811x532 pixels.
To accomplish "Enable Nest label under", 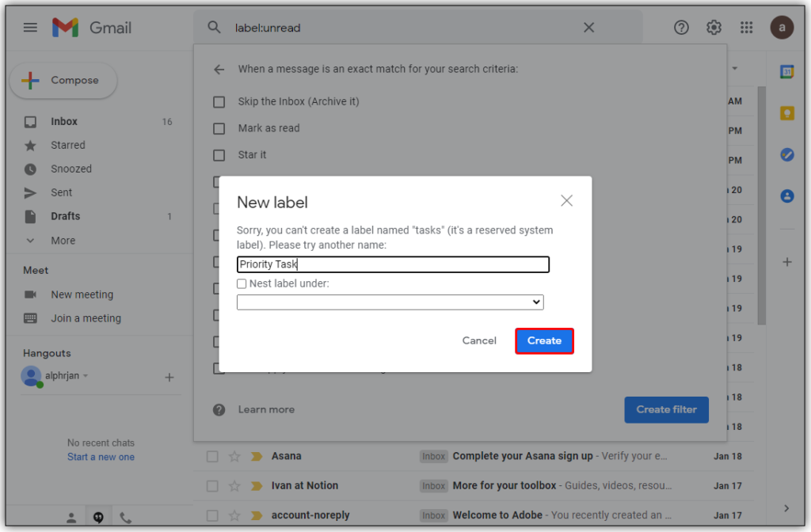I will [242, 283].
